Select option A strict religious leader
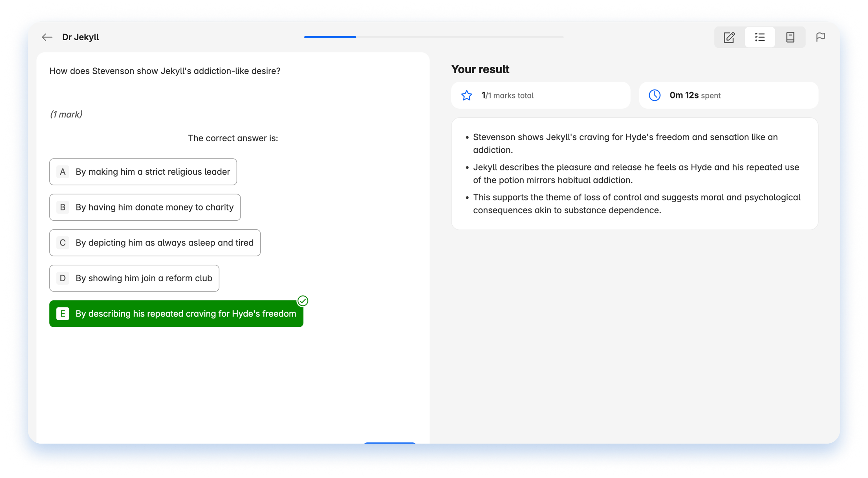The image size is (868, 478). 143,172
